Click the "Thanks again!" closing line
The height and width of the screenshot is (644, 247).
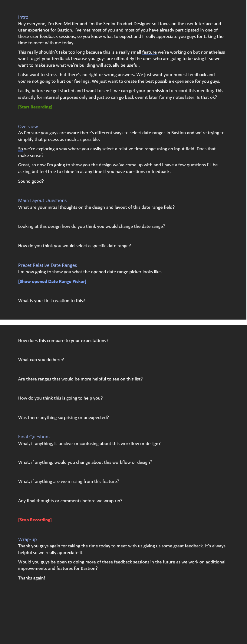[x=31, y=578]
